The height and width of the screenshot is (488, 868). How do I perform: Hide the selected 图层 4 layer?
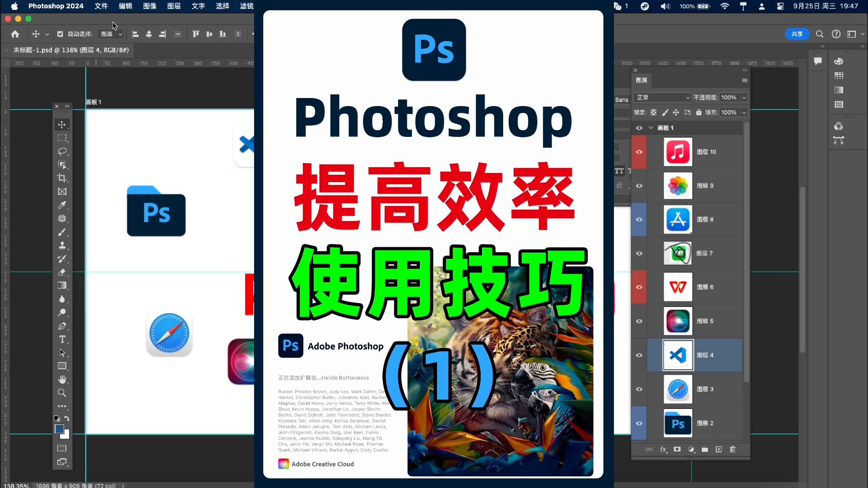click(639, 355)
